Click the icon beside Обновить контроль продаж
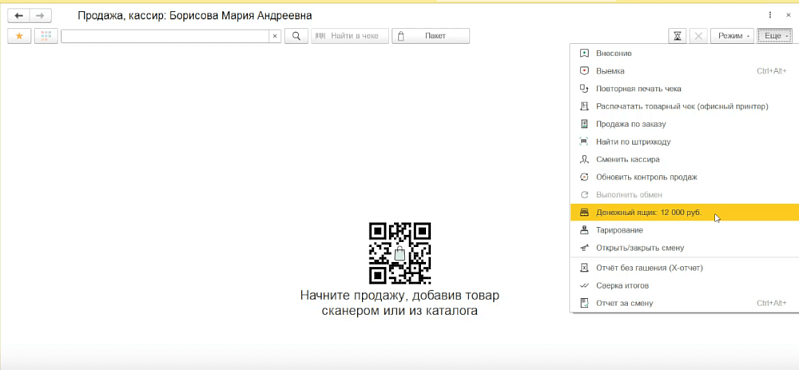The height and width of the screenshot is (370, 799). point(584,177)
